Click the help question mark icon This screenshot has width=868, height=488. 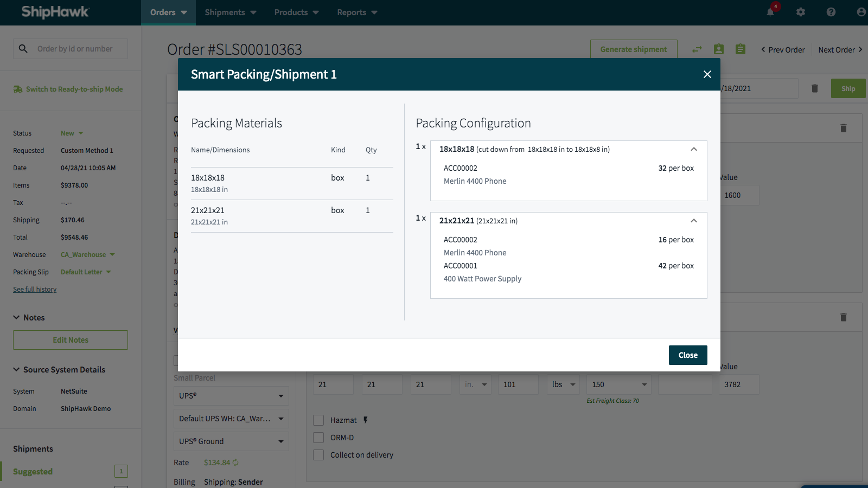point(831,12)
